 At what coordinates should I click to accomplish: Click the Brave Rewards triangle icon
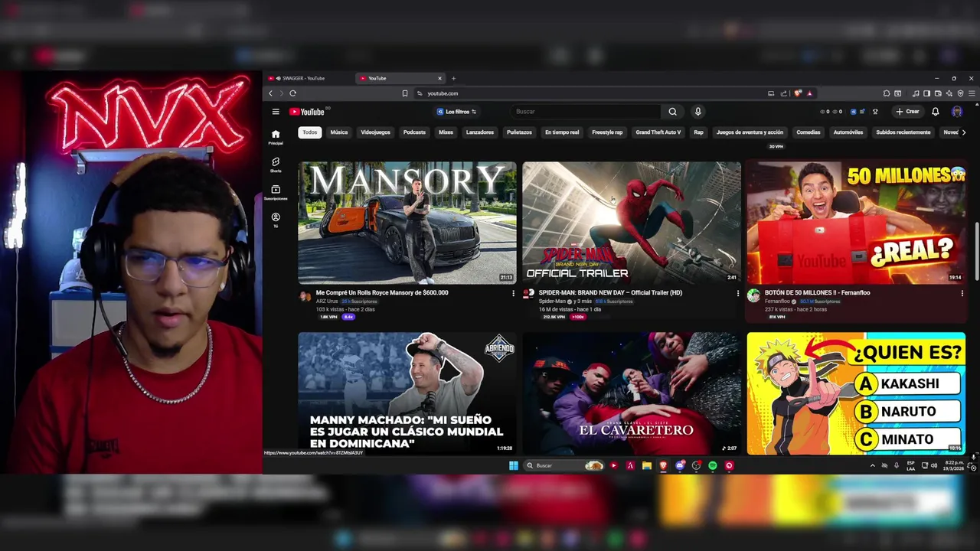tap(809, 93)
